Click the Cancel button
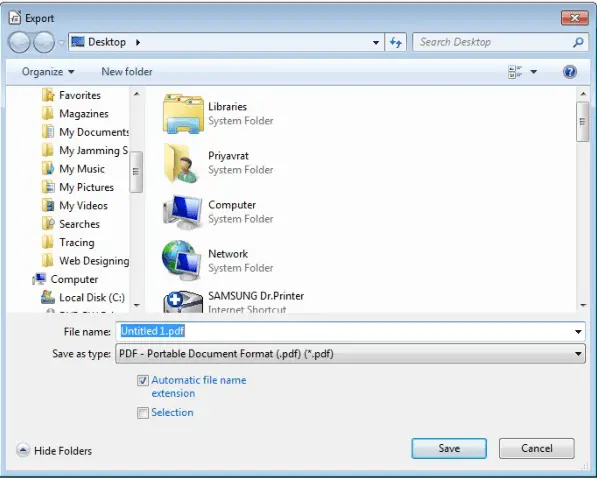The height and width of the screenshot is (478, 597). click(536, 448)
